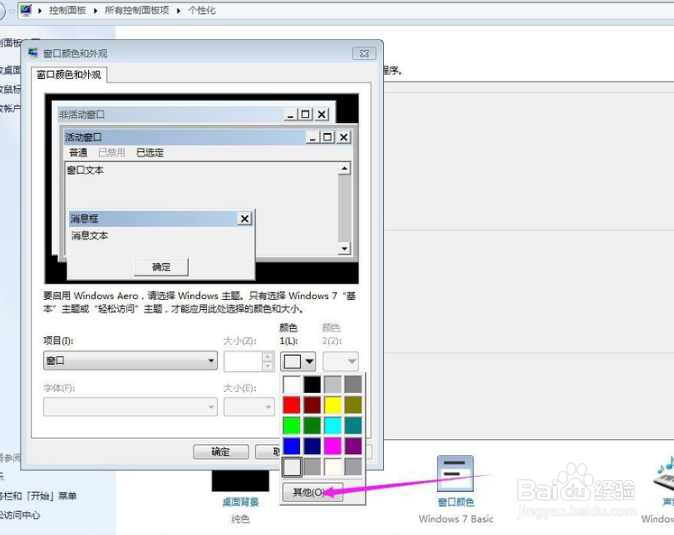Select the 窗口颜色和外观 tab
The width and height of the screenshot is (674, 535).
69,75
